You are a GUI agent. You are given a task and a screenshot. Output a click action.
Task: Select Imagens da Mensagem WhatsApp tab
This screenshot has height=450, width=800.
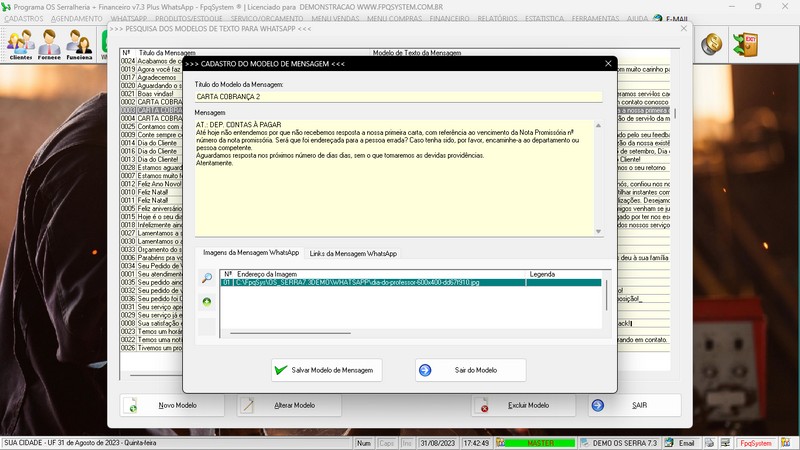(251, 253)
